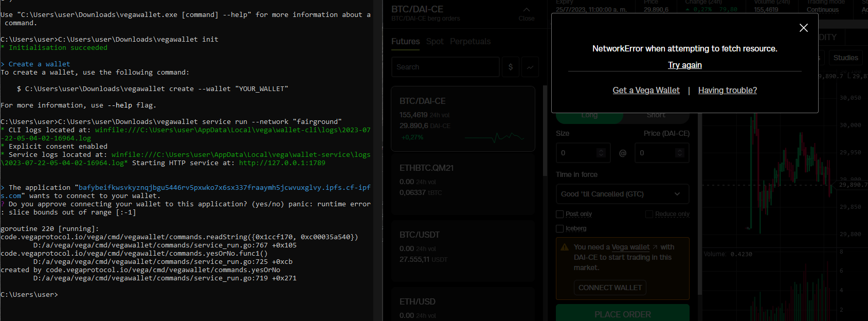Click the Size field stepper arrows
868x321 pixels.
pyautogui.click(x=601, y=153)
